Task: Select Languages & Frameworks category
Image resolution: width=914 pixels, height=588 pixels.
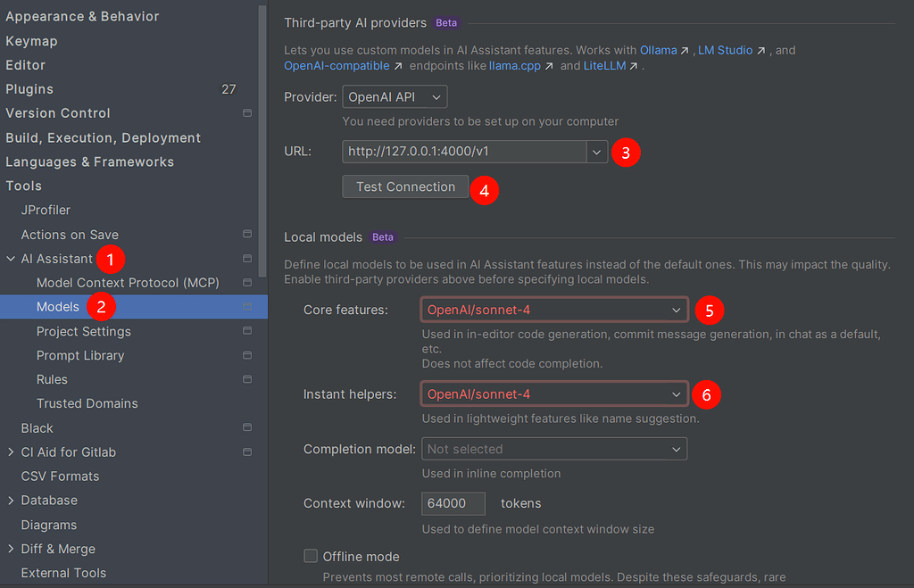Action: tap(90, 161)
